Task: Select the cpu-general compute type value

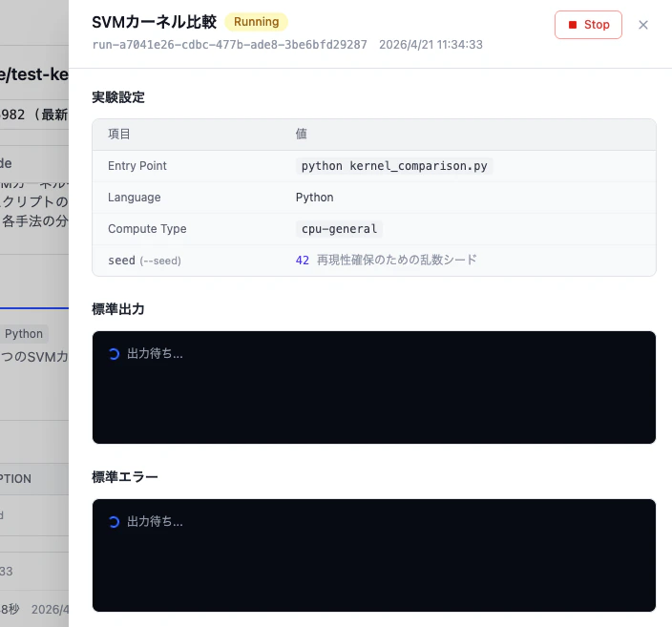Action: 339,229
